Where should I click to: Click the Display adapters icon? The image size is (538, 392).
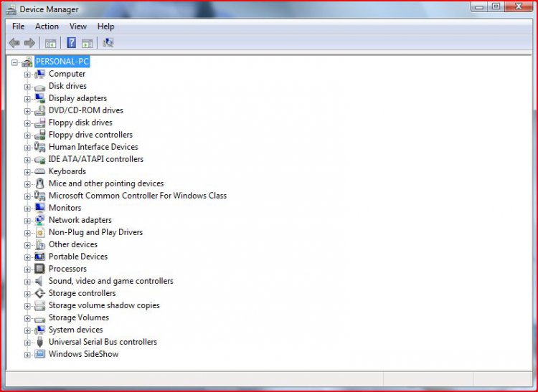point(39,98)
